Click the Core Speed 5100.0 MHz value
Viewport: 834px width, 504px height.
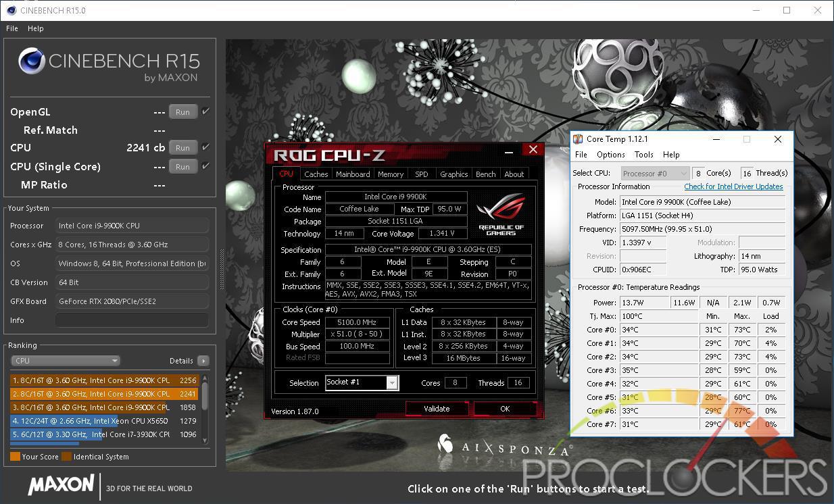coord(358,322)
